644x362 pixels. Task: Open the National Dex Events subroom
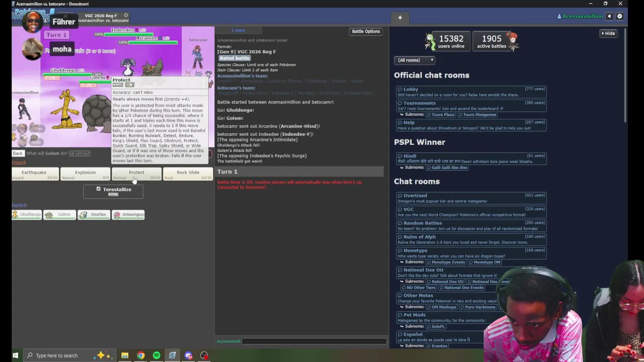[x=462, y=288]
